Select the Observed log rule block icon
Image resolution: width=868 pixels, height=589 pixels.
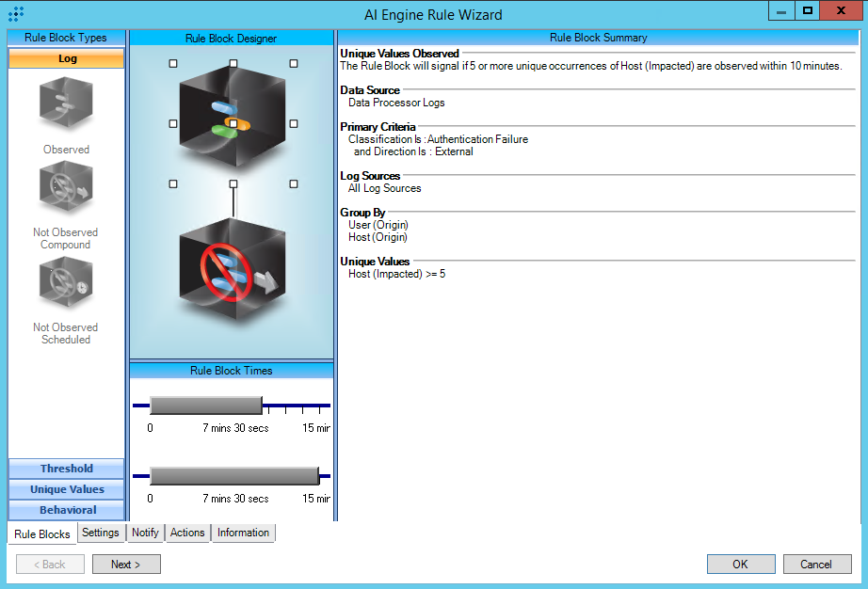[66, 105]
